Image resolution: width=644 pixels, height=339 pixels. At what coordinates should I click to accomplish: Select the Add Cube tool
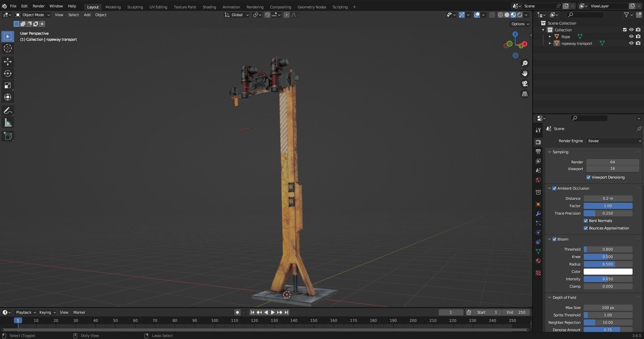pyautogui.click(x=8, y=136)
